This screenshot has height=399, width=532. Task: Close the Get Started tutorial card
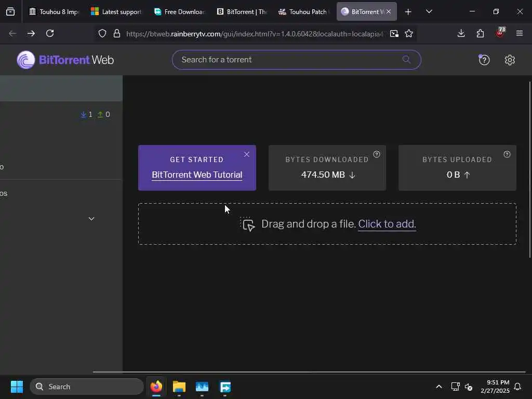(247, 154)
